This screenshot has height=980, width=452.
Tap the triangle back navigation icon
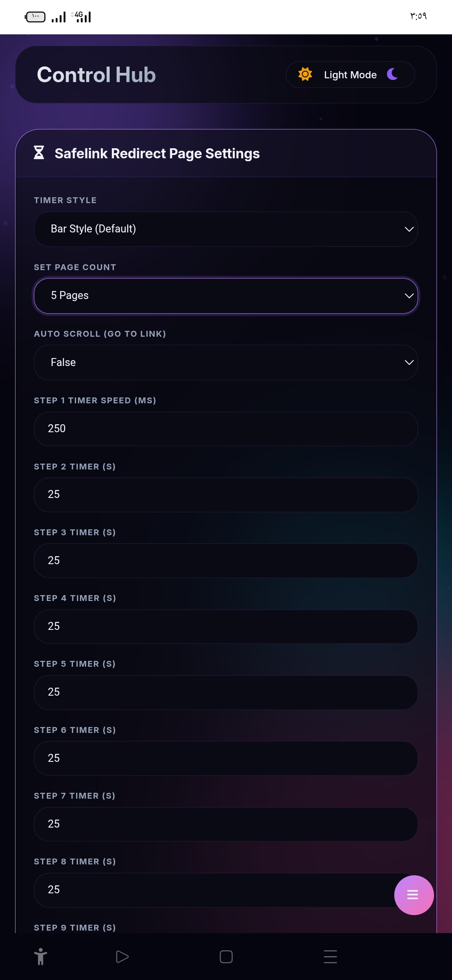pyautogui.click(x=122, y=957)
